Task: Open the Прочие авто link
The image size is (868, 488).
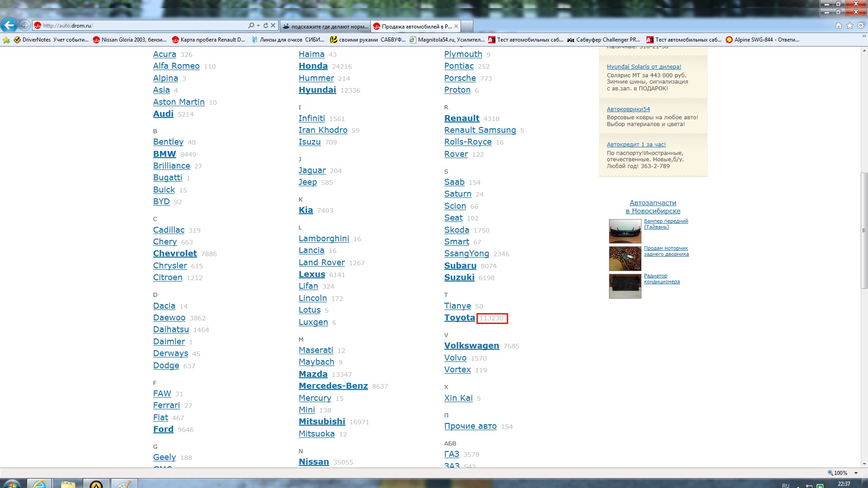Action: coord(470,426)
